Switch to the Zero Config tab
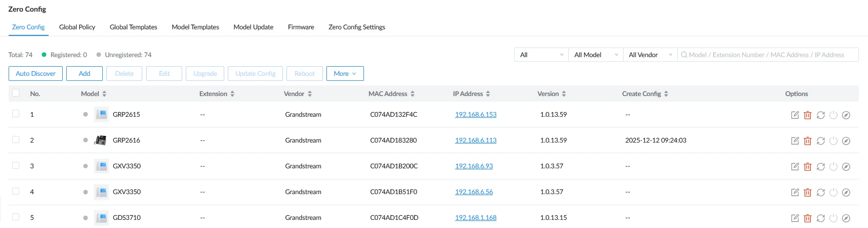 click(28, 27)
